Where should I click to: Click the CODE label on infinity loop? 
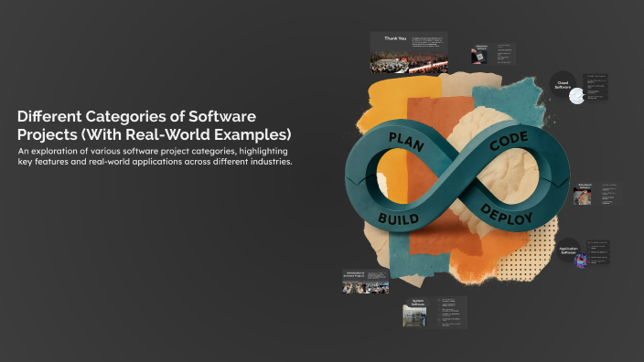coord(509,141)
